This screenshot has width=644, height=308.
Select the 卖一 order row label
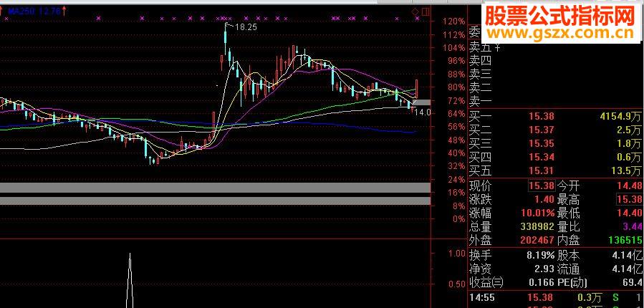(x=481, y=100)
